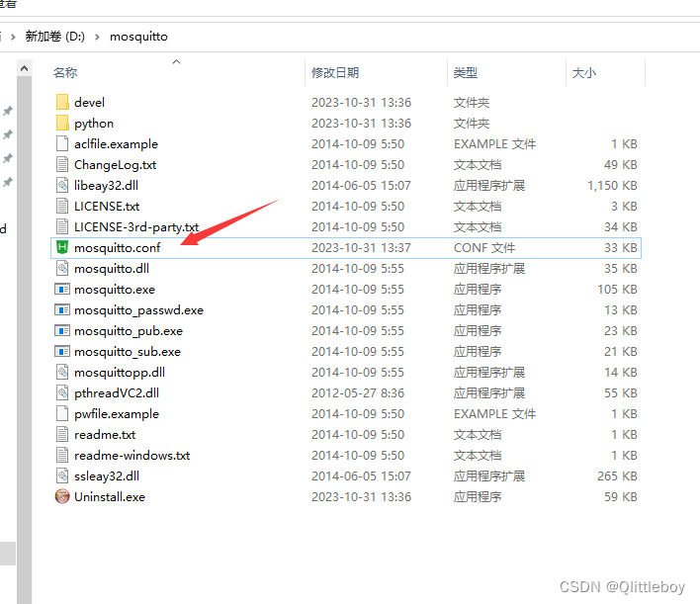The image size is (700, 604).
Task: Click the 265 KB size of ssleay32.dll
Action: coord(617,475)
